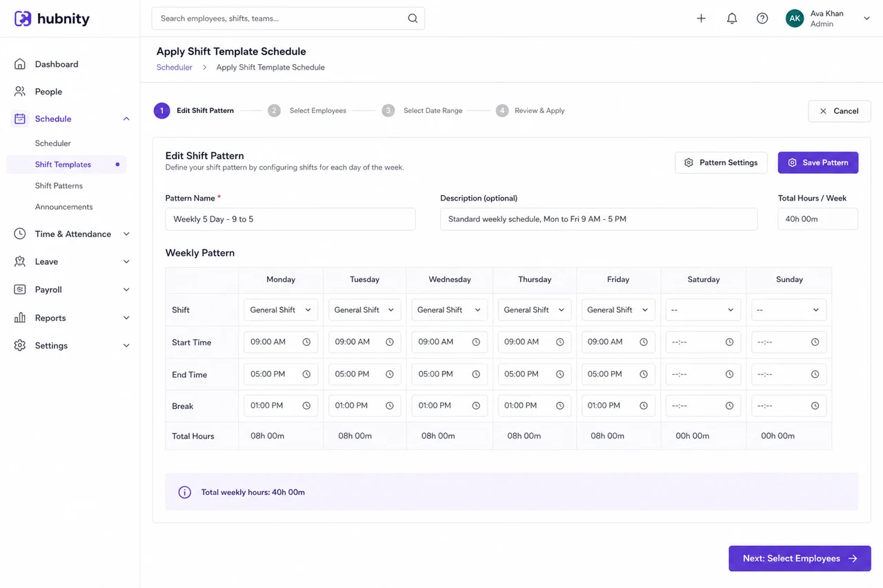Image resolution: width=883 pixels, height=588 pixels.
Task: Collapse the Schedule menu chevron
Action: [126, 119]
